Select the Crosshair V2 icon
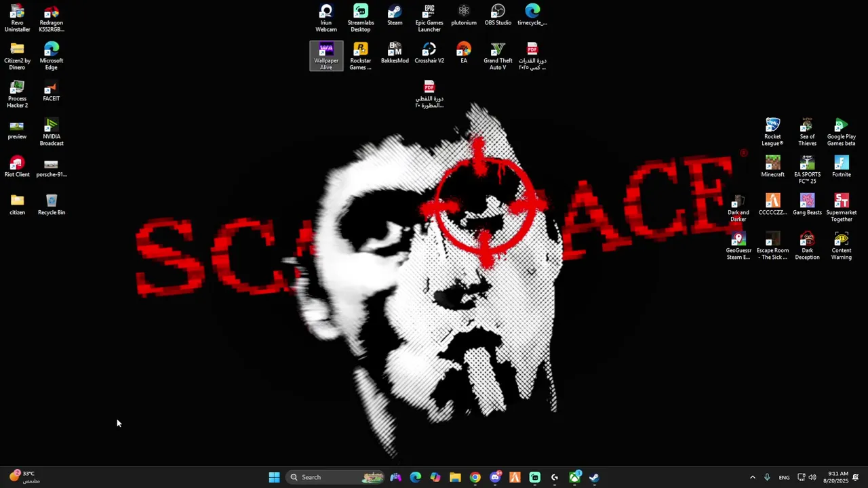The width and height of the screenshot is (868, 488). [x=429, y=53]
